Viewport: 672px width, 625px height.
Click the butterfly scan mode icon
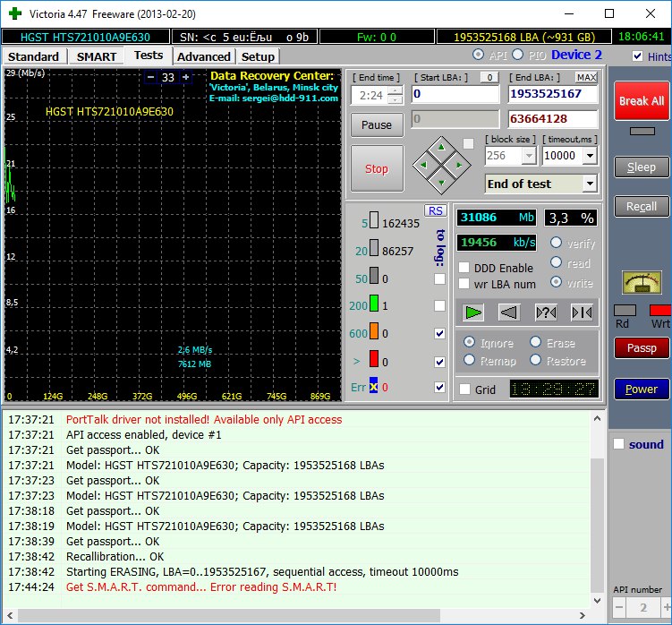(582, 312)
